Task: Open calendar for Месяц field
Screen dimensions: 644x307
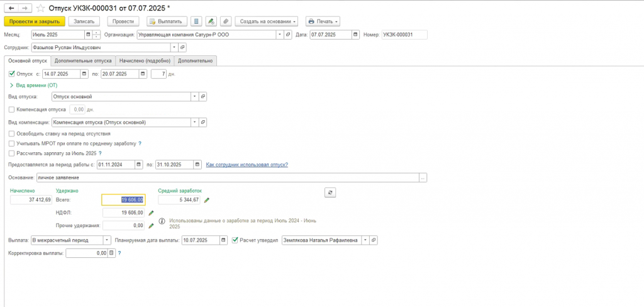Action: tap(88, 35)
